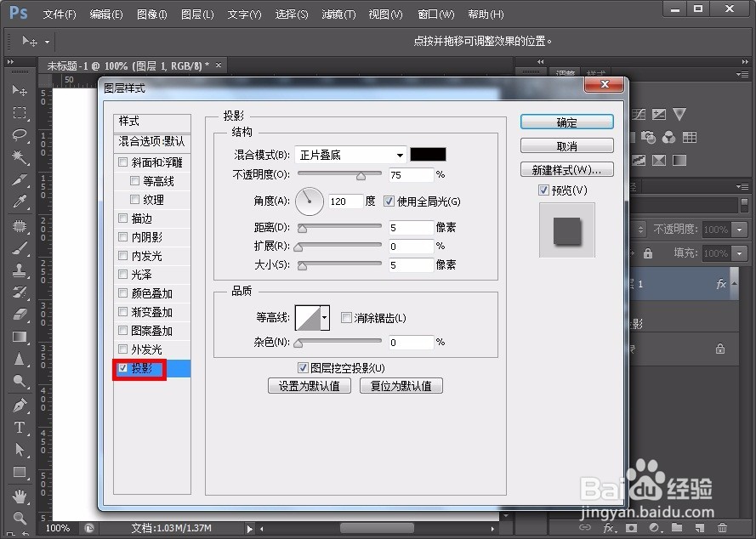Toggle the 预览 preview checkbox
Screen dimensions: 756x539
(543, 190)
